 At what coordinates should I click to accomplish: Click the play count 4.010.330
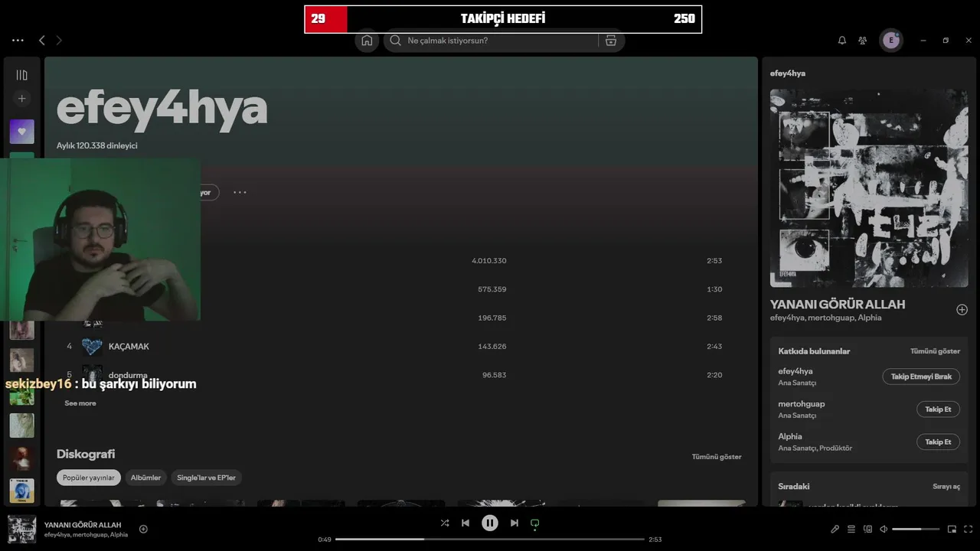click(489, 261)
